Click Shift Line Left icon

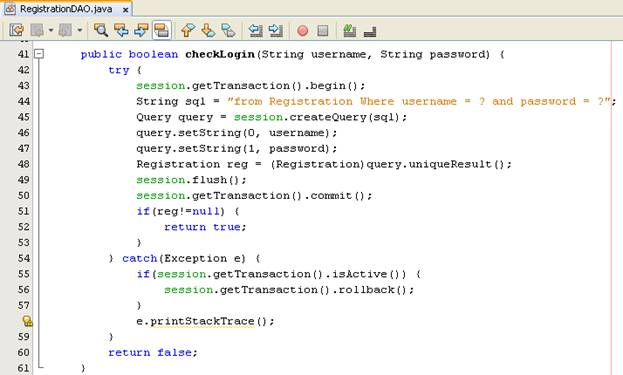coord(255,30)
